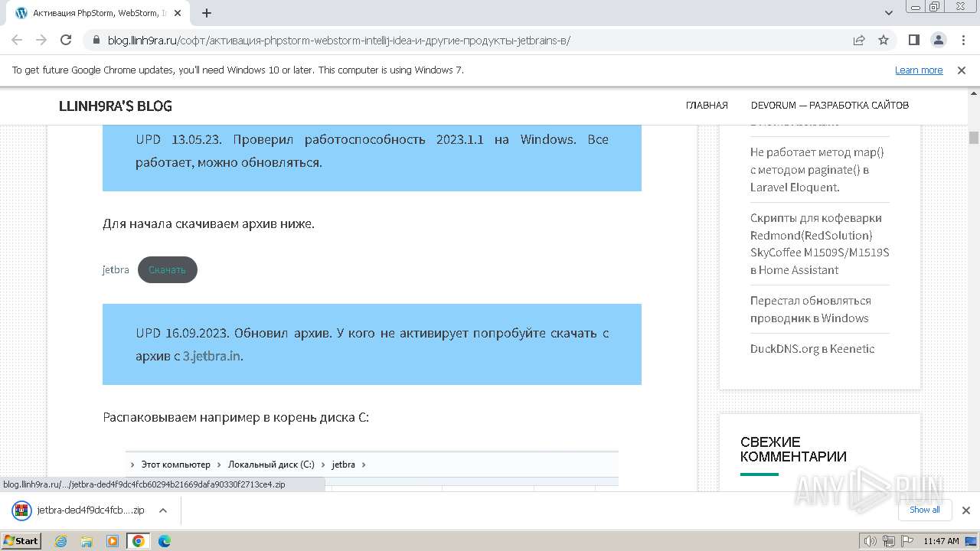Launch Internet Explorer from the taskbar
Image resolution: width=980 pixels, height=551 pixels.
tap(61, 541)
